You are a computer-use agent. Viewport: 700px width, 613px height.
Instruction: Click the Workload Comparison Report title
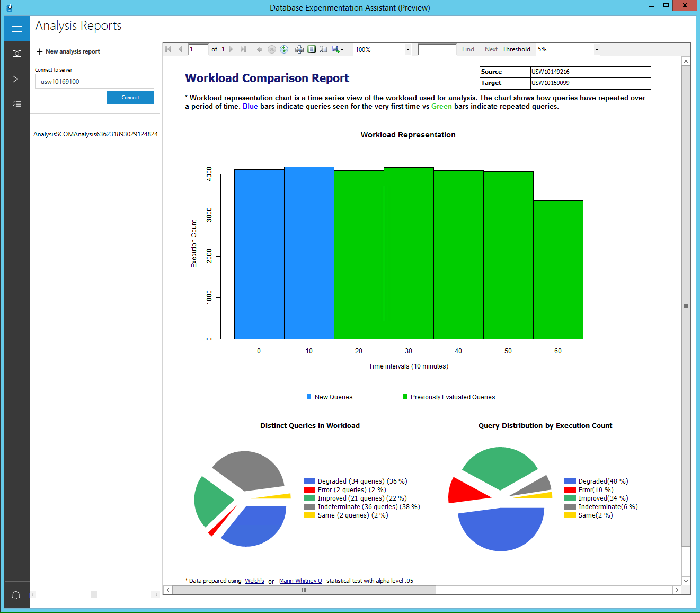point(267,78)
